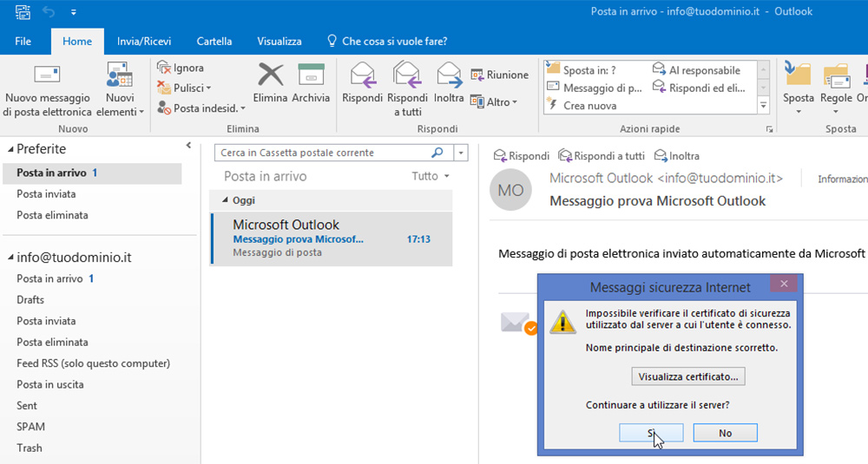Select Posta in arrivo under Preferite
868x464 pixels.
tap(92, 173)
